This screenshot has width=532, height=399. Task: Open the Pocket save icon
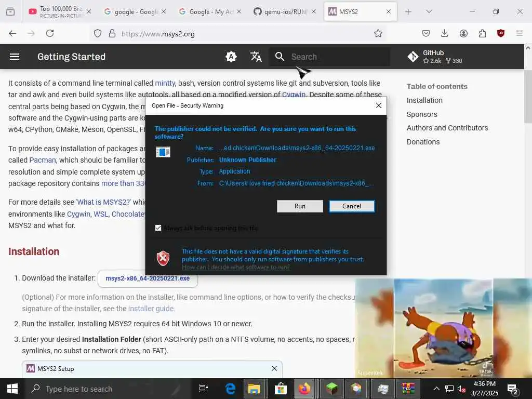(x=426, y=34)
